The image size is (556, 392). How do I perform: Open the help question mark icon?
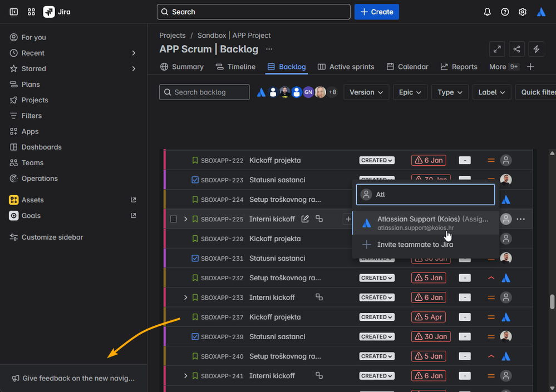tap(505, 12)
